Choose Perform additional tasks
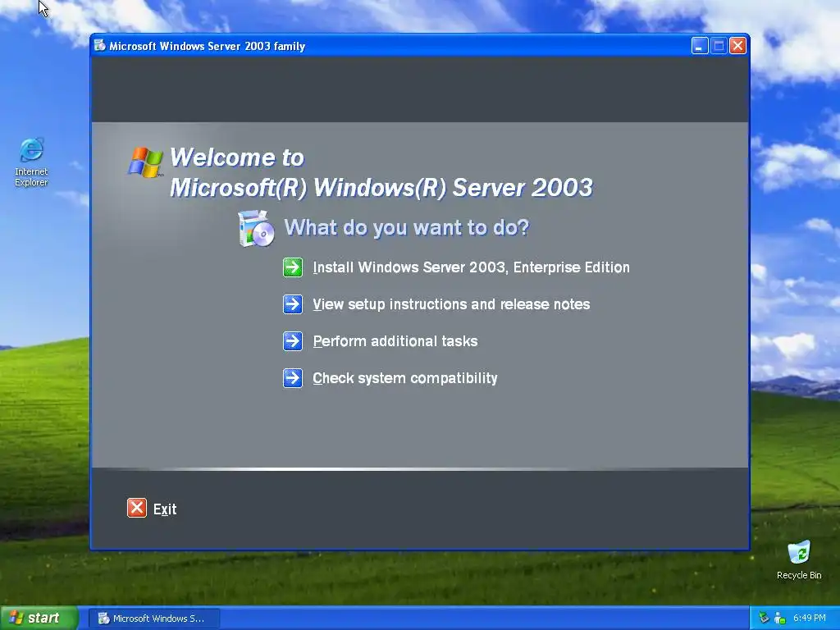840x630 pixels. (x=395, y=341)
